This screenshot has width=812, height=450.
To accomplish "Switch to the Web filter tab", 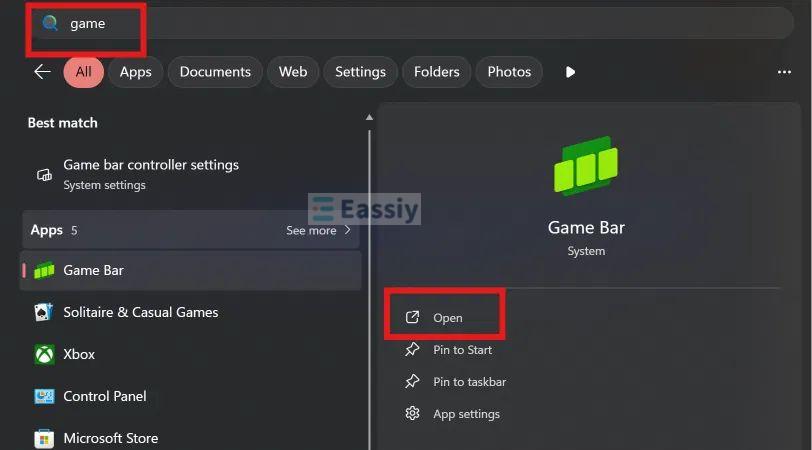I will tap(293, 72).
